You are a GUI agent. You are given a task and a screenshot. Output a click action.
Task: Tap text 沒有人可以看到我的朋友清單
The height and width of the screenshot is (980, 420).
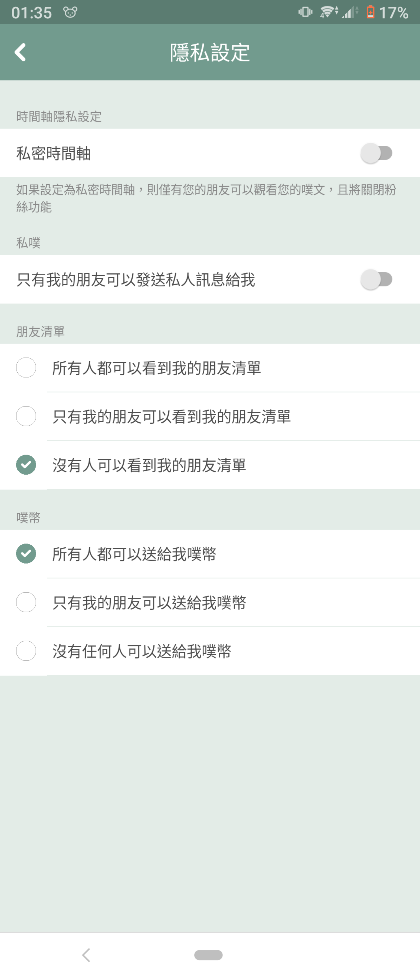(149, 465)
